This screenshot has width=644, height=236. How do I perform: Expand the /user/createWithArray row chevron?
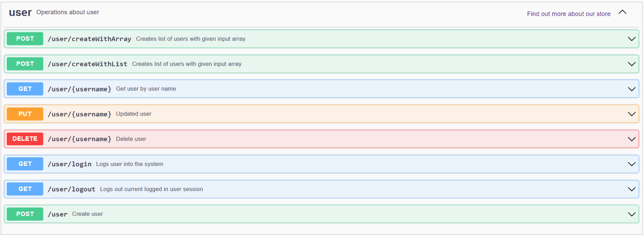(631, 39)
